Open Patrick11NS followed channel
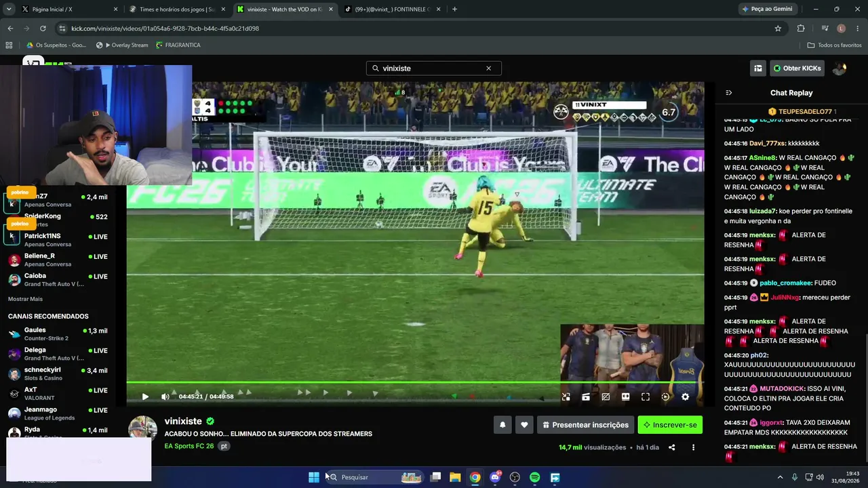The width and height of the screenshot is (868, 488). 58,240
